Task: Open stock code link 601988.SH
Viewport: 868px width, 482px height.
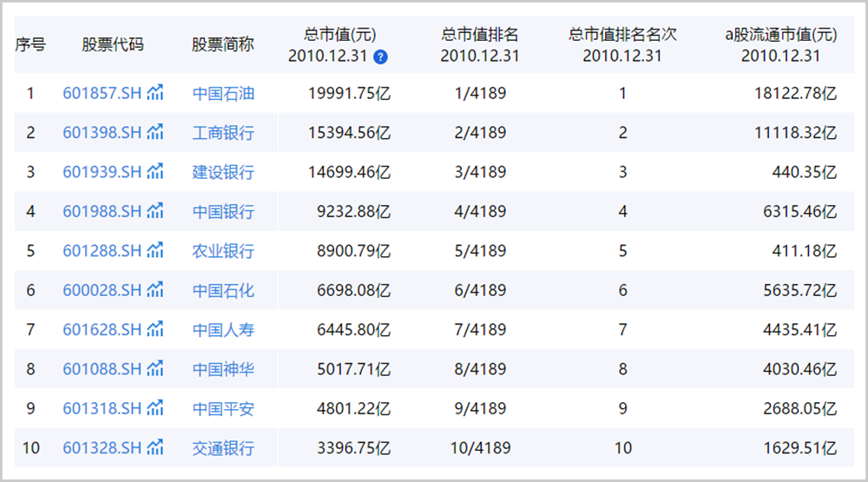Action: coord(102,211)
